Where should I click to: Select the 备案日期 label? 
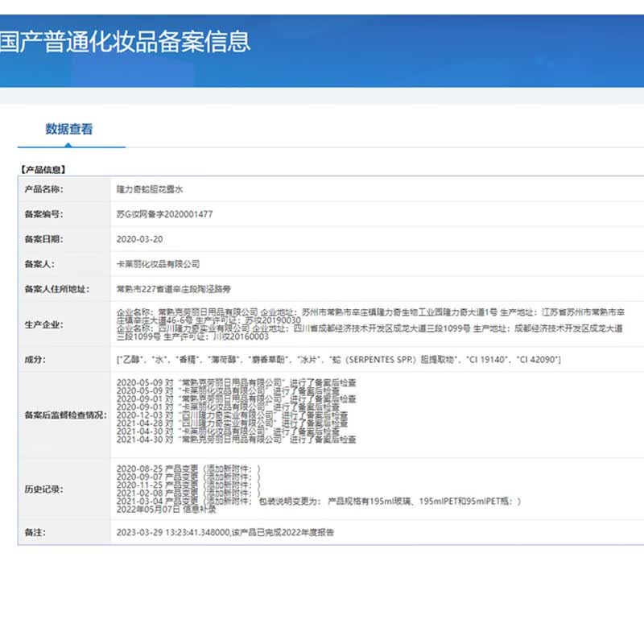click(x=44, y=239)
